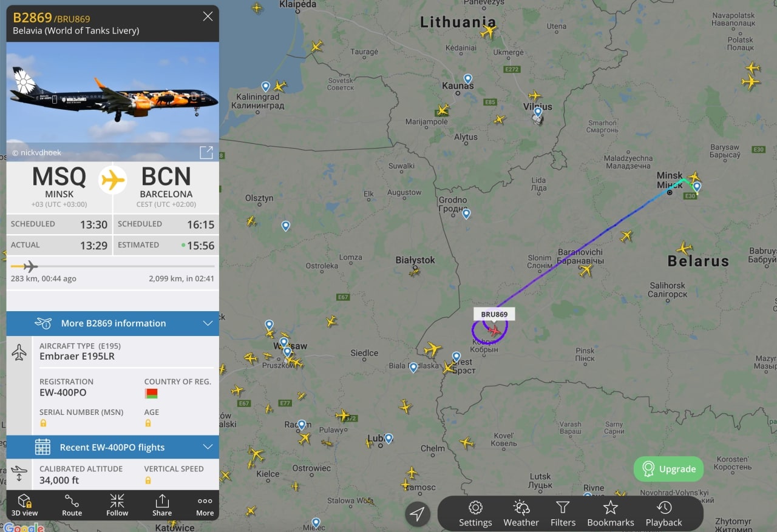The height and width of the screenshot is (532, 777).
Task: Open Bookmarks
Action: click(611, 514)
